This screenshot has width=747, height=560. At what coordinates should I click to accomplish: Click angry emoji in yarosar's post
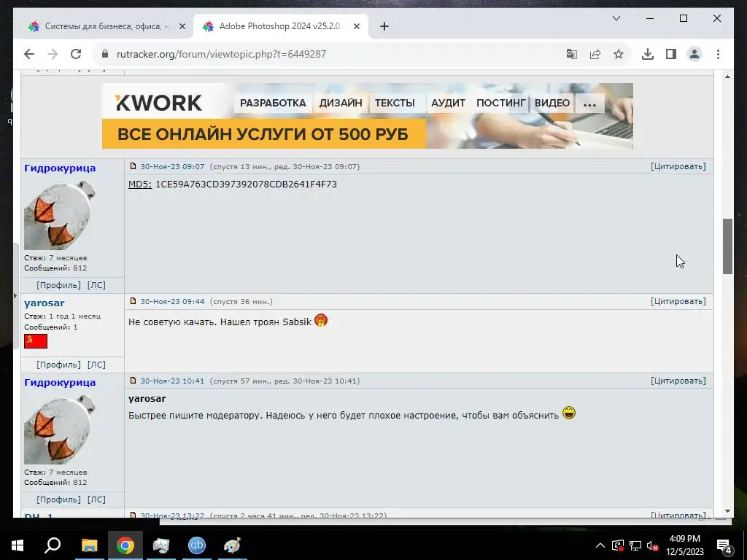point(321,321)
